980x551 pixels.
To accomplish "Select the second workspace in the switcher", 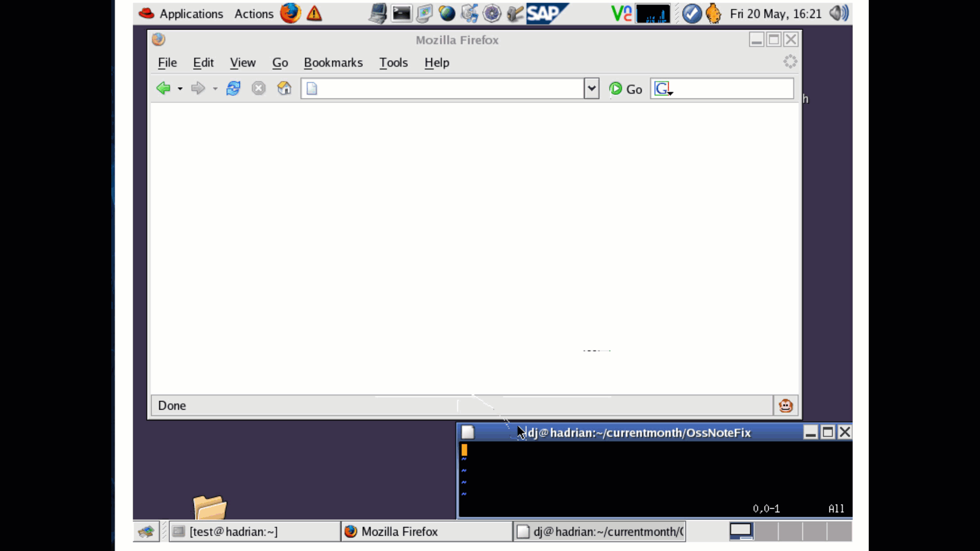I will coord(766,532).
